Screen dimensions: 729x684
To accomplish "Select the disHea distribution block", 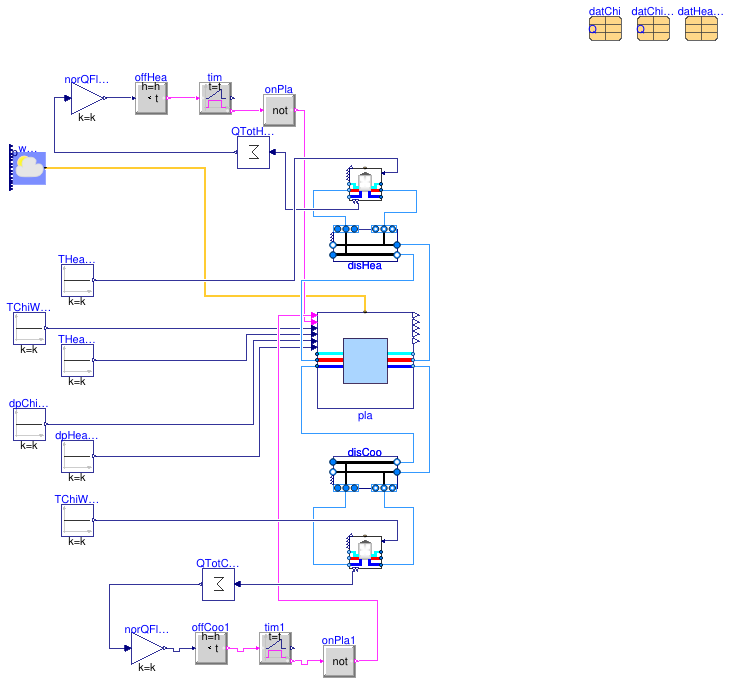I will point(365,244).
